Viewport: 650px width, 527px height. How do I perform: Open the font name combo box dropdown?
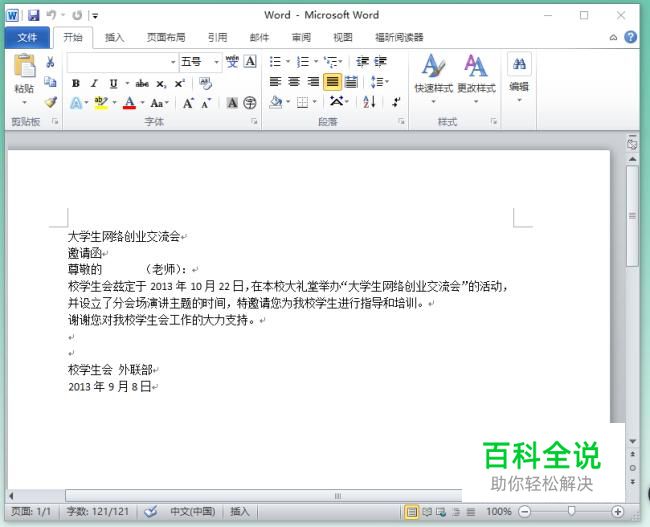(173, 62)
